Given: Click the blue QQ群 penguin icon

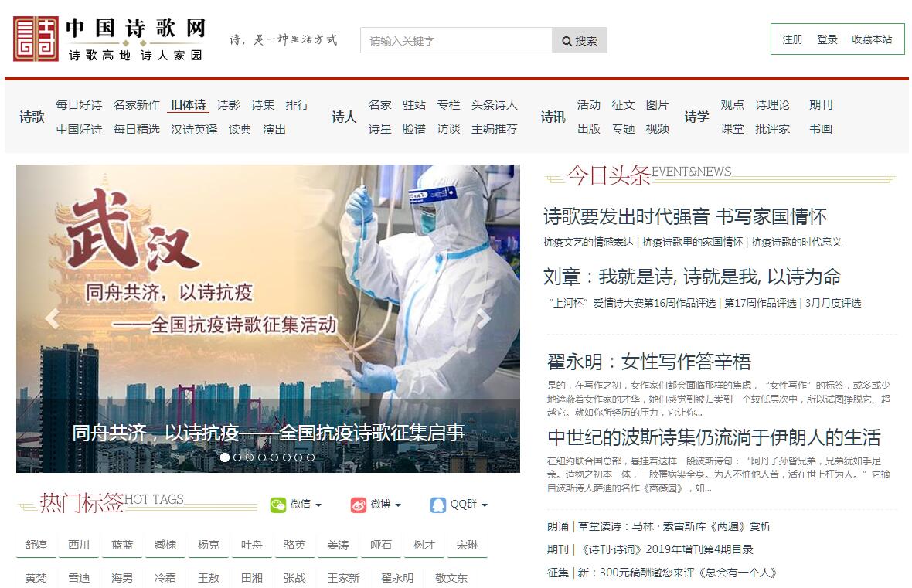Looking at the screenshot, I should tap(438, 505).
